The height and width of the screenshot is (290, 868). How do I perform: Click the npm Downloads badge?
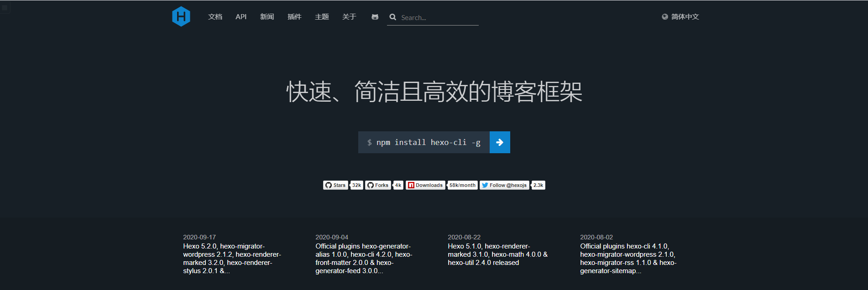point(425,185)
